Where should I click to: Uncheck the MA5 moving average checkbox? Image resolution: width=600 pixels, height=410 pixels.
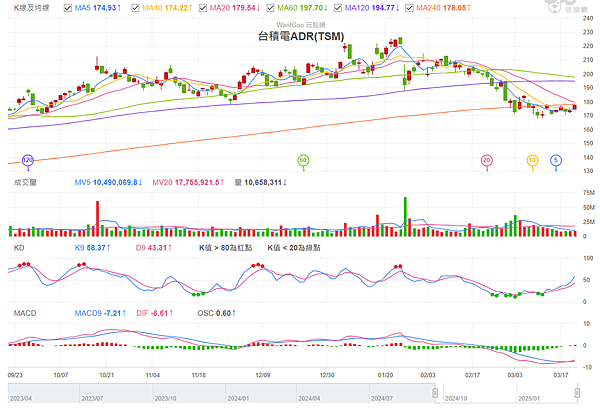[x=68, y=8]
